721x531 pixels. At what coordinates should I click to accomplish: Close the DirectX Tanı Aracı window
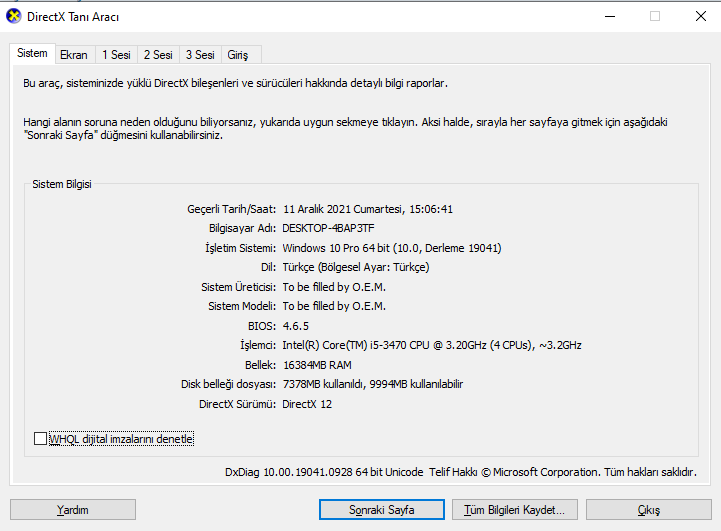(700, 16)
